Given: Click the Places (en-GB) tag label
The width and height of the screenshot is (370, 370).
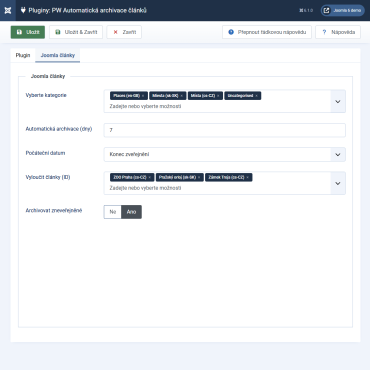Looking at the screenshot, I should (x=126, y=96).
